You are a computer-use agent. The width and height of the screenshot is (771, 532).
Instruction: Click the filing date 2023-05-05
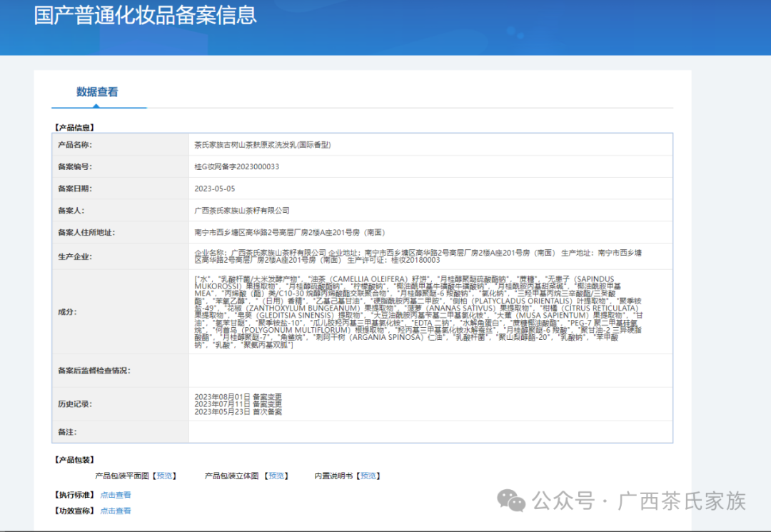(214, 189)
